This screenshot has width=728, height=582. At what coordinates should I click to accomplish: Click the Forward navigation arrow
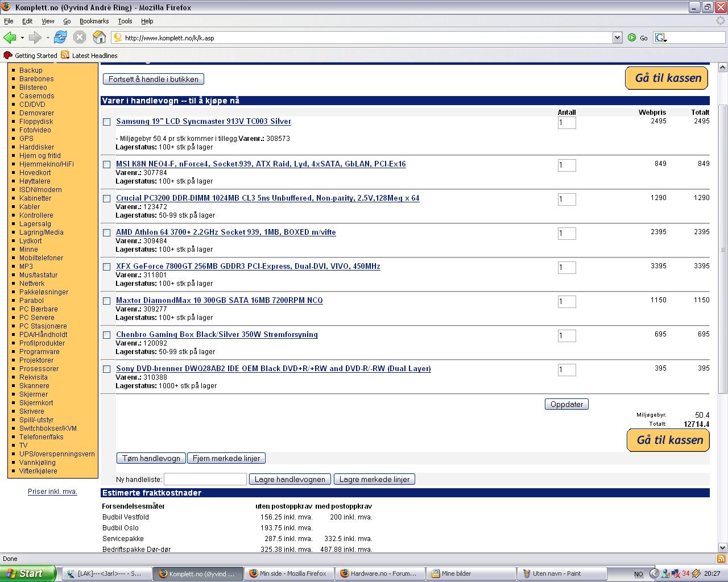(35, 38)
